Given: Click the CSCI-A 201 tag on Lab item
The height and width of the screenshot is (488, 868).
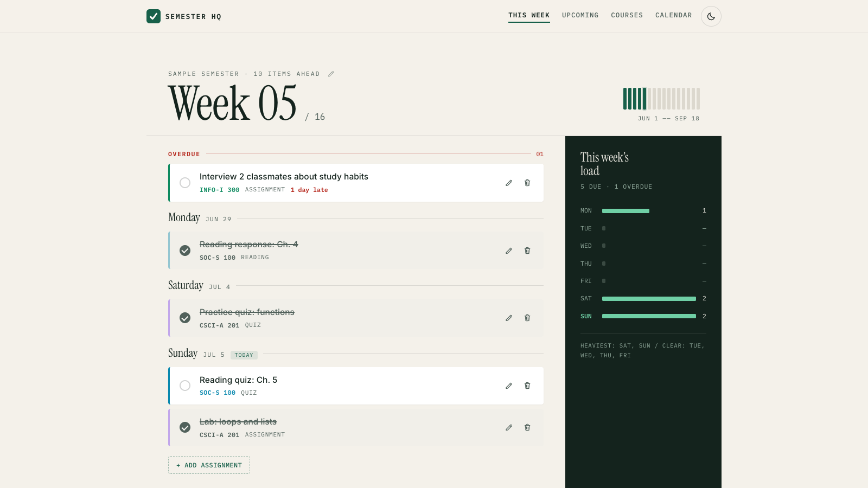Looking at the screenshot, I should [219, 435].
